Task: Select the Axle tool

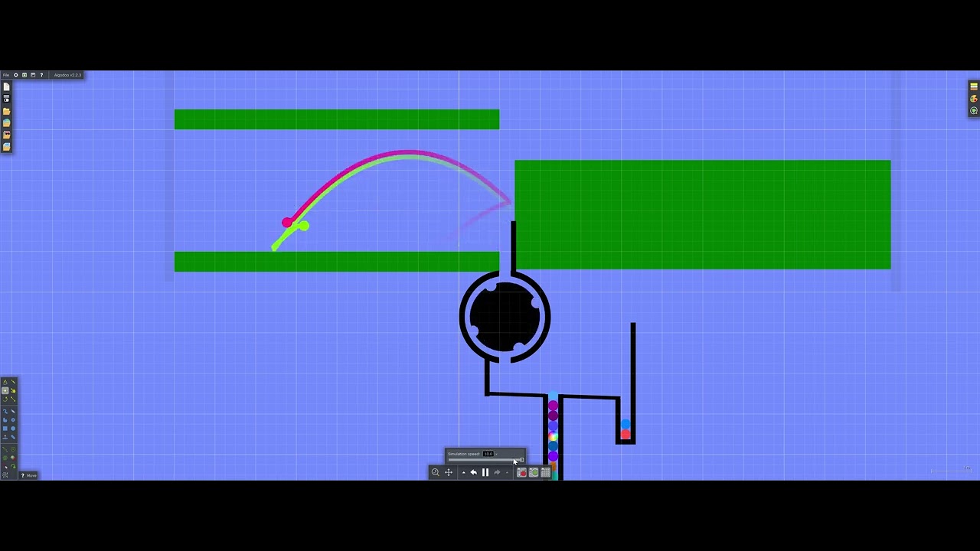Action: 13,449
